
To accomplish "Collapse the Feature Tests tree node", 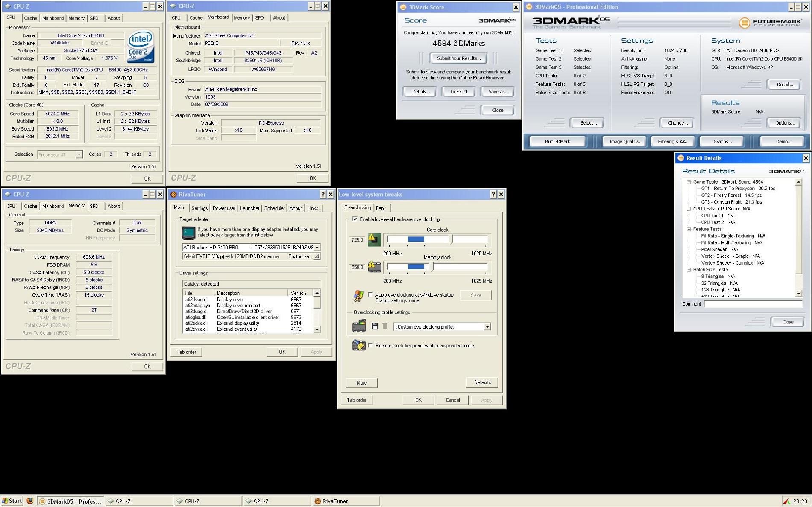I will (x=689, y=229).
